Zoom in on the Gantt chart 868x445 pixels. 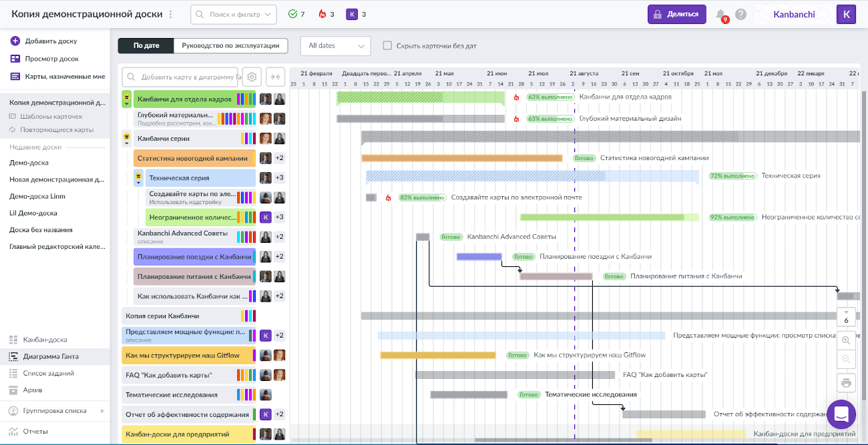(x=846, y=340)
